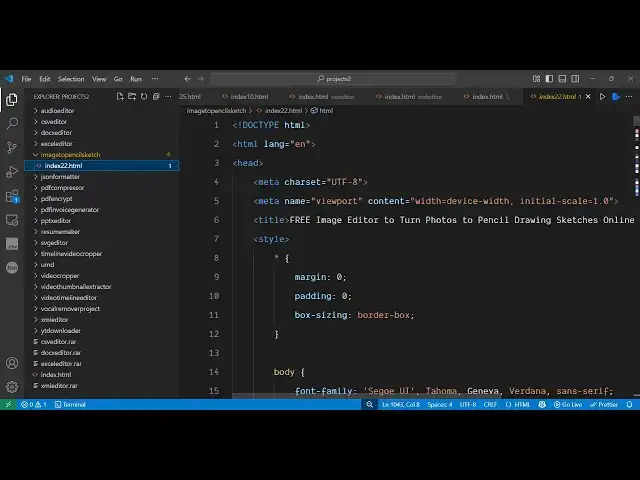Open menu bar overflow ellipsis

coord(155,79)
